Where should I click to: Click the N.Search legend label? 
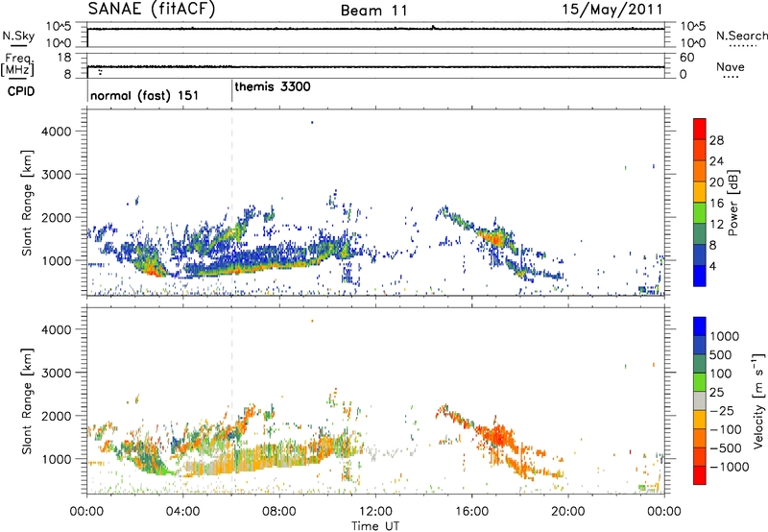pos(741,36)
